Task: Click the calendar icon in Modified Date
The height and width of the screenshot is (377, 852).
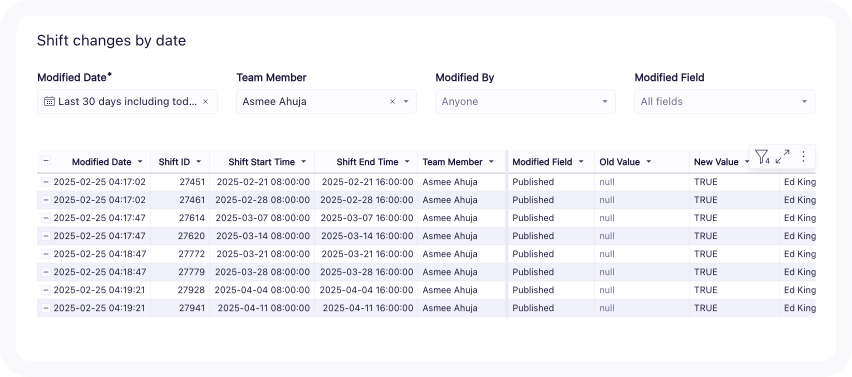Action: (x=49, y=102)
